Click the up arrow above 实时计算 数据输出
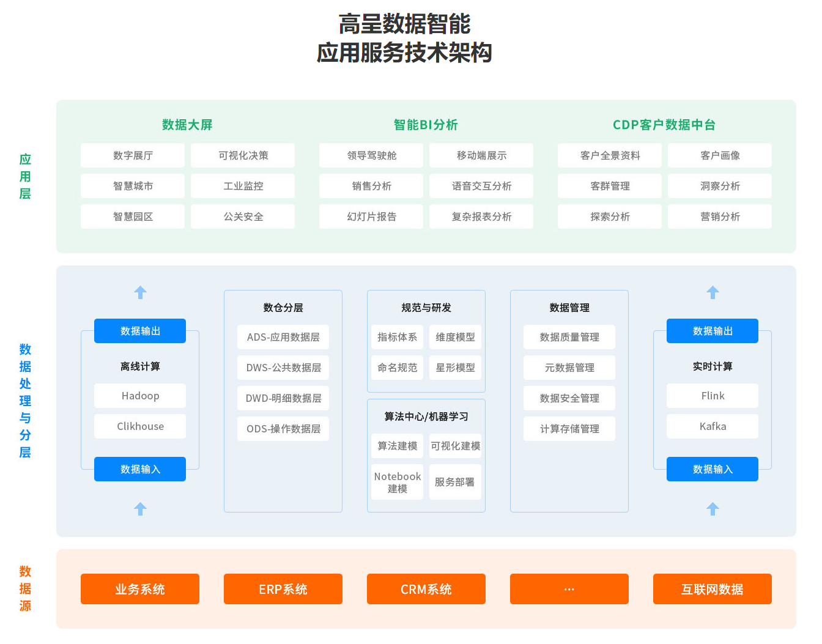Screen dimensions: 822x644 (713, 292)
